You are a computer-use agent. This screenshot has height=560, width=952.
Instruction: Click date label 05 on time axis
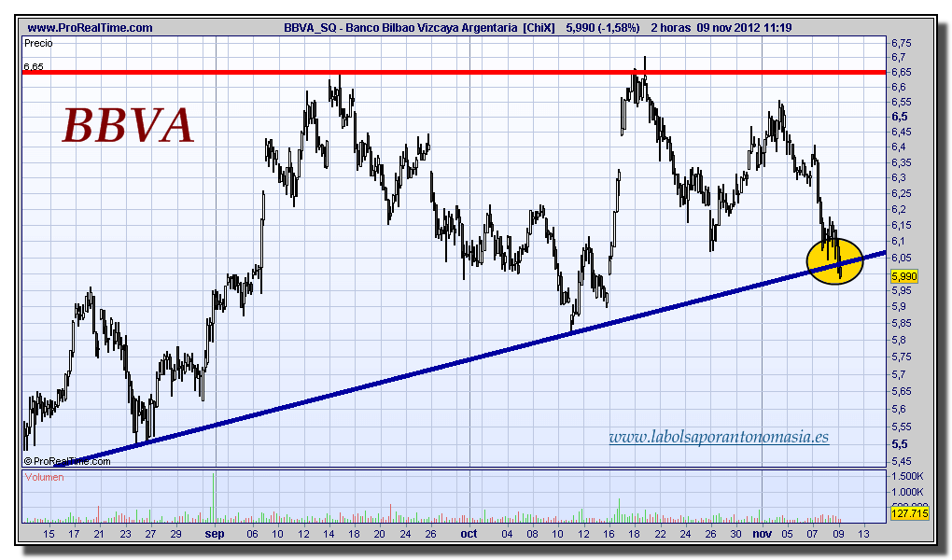[787, 534]
